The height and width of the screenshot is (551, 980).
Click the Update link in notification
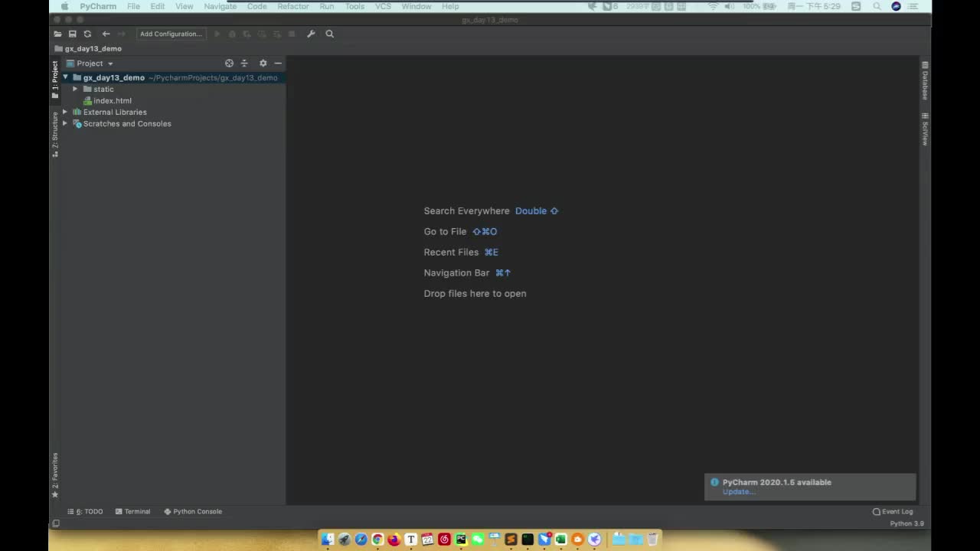pos(738,492)
